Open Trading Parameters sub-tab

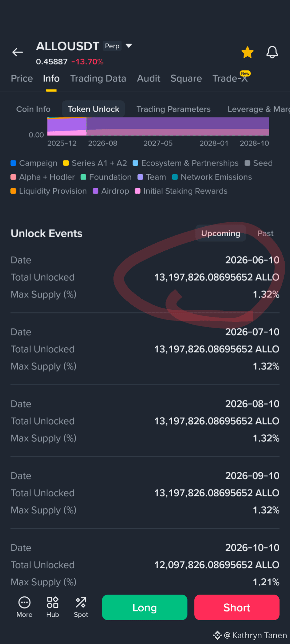click(x=174, y=109)
